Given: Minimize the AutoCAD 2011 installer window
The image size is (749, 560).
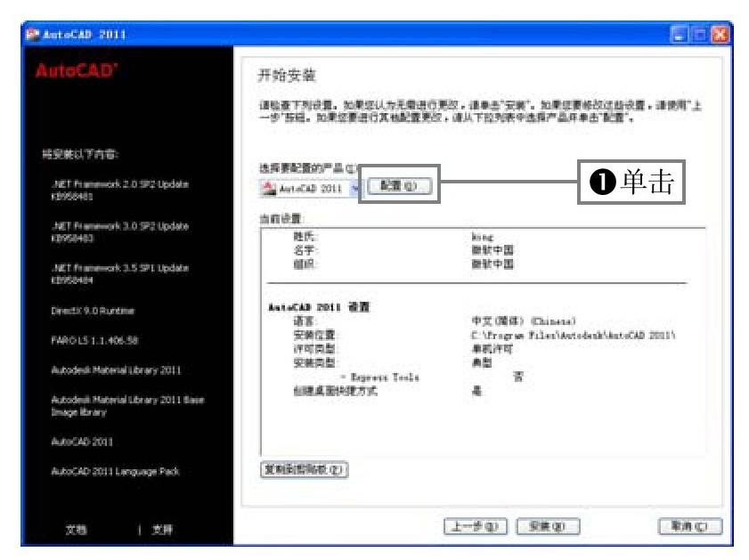Looking at the screenshot, I should pos(679,35).
